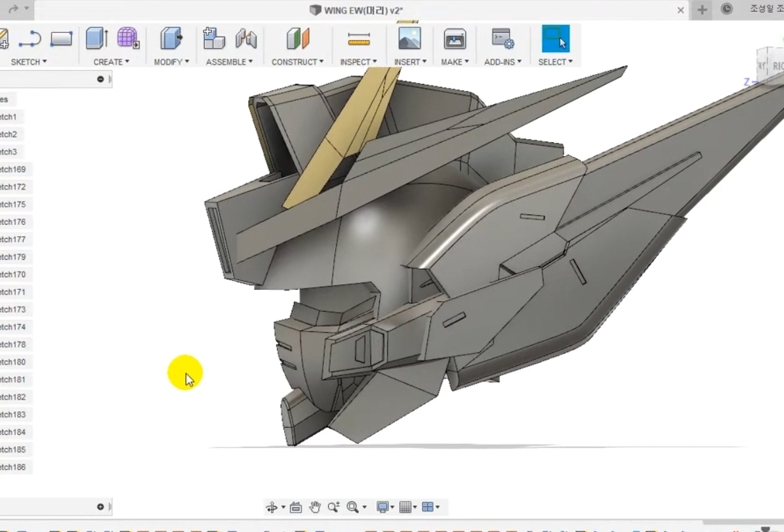
Task: Select etch175 in the browser tree
Action: [12, 205]
